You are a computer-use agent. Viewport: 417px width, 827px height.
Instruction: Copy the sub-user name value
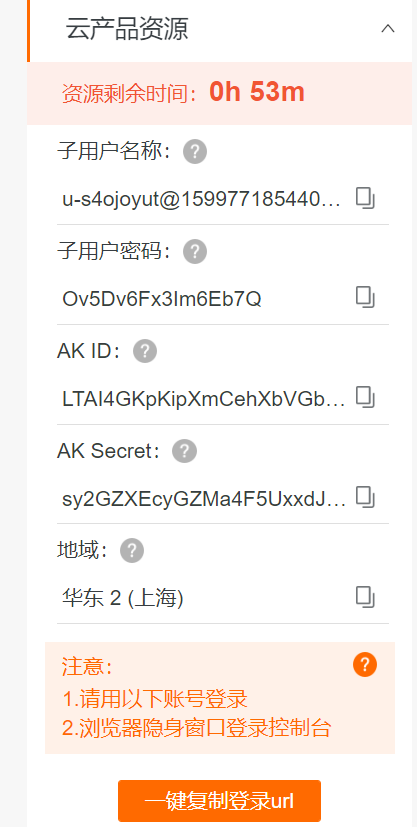coord(365,199)
